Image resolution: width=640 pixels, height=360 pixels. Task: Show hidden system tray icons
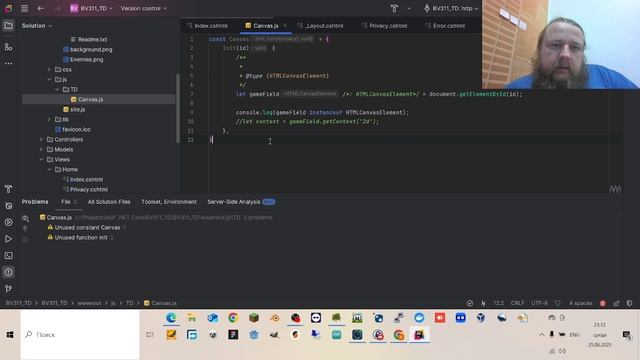pyautogui.click(x=542, y=335)
